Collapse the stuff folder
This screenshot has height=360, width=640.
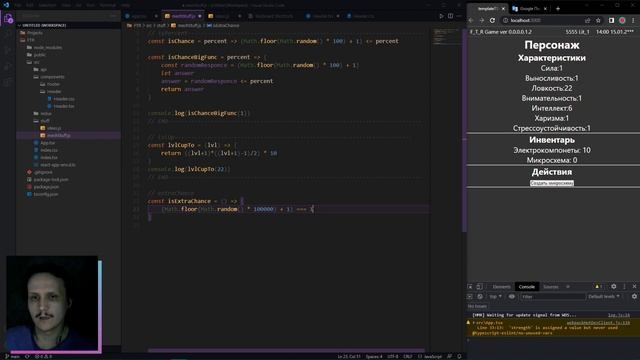pyautogui.click(x=42, y=121)
